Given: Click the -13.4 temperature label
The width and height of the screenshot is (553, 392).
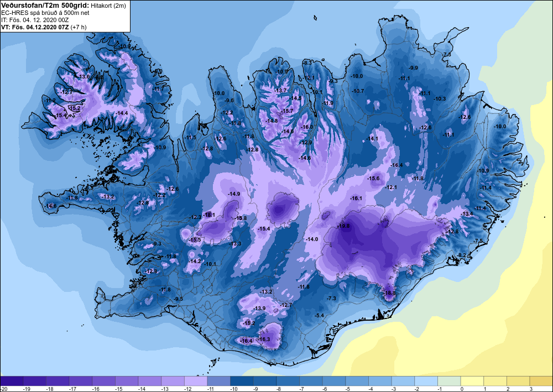Looking at the screenshot, I should point(467,214).
